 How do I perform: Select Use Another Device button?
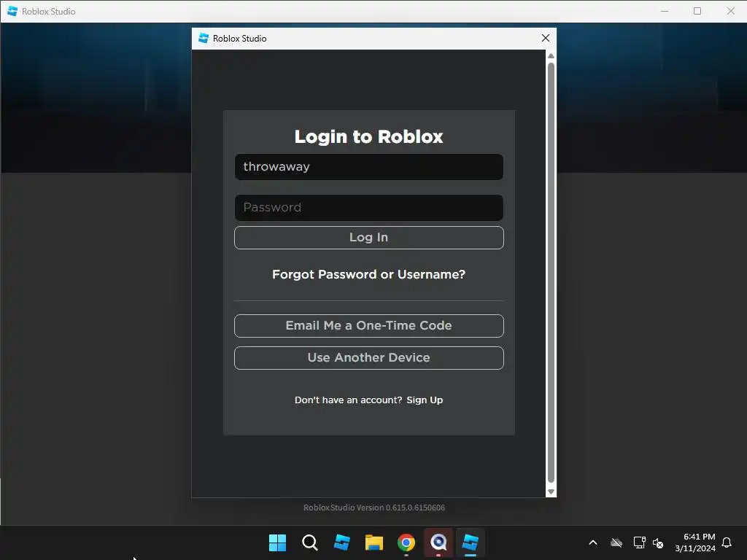click(368, 357)
